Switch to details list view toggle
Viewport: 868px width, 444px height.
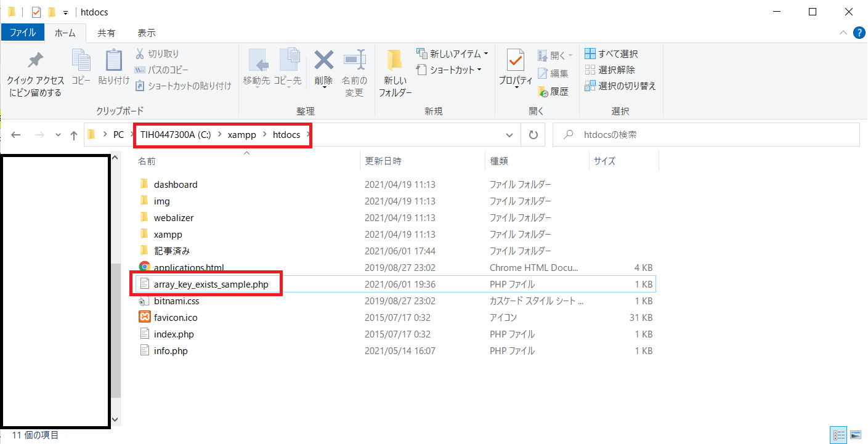pyautogui.click(x=838, y=435)
